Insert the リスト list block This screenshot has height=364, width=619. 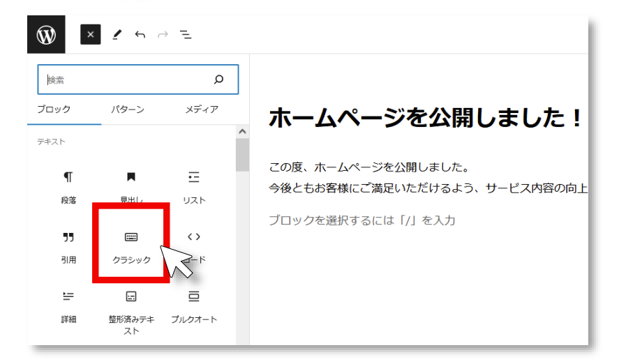[194, 186]
